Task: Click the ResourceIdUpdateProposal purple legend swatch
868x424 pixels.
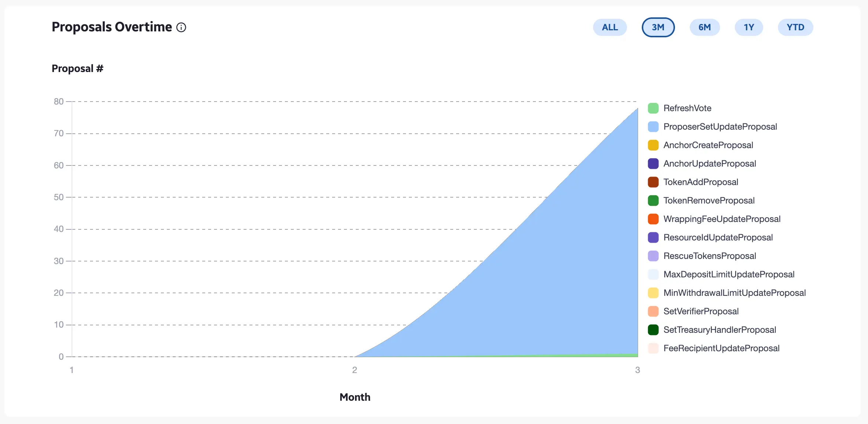Action: (x=653, y=237)
